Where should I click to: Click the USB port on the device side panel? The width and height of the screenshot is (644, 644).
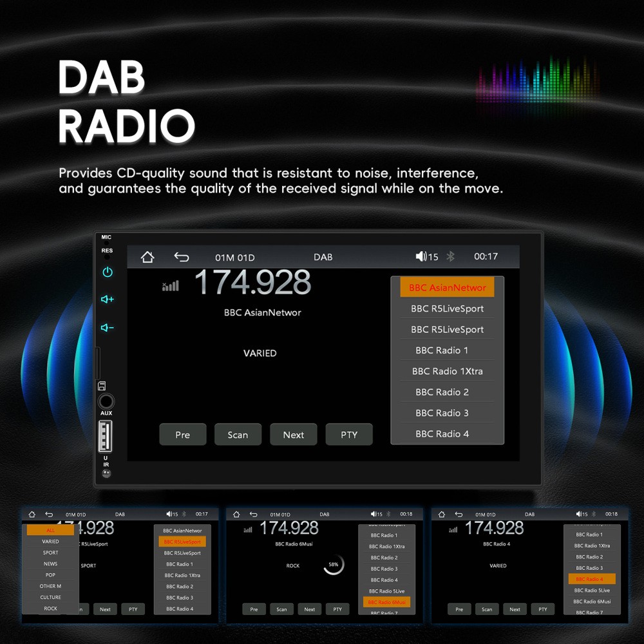pos(105,436)
